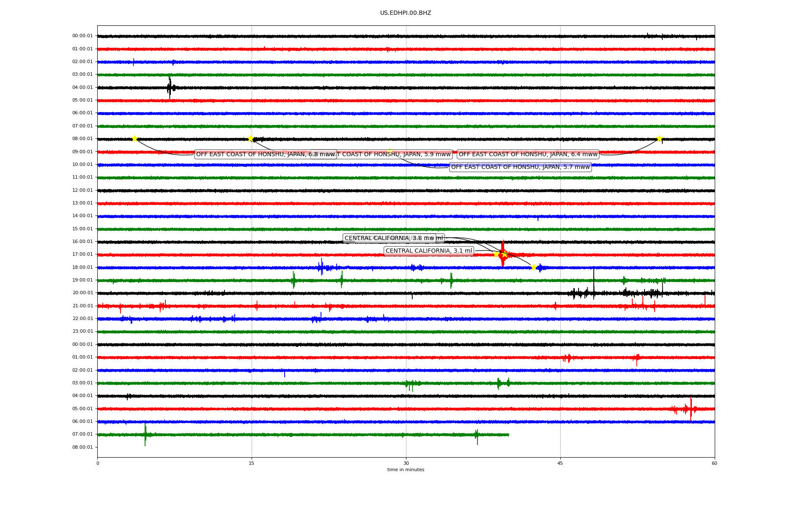Click the right star on the 17:00:01 red trace
The image size is (812, 508).
(505, 254)
